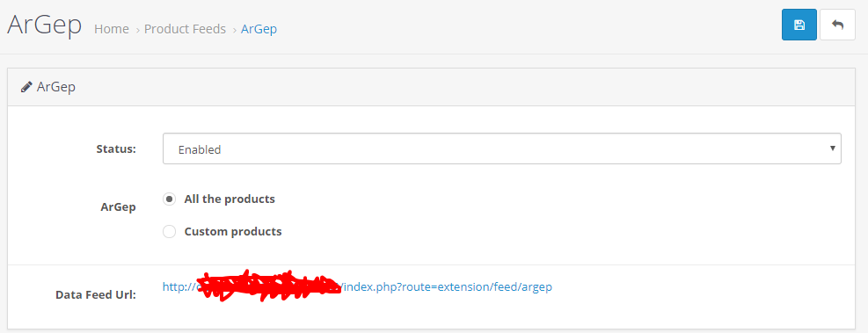
Task: Go to Home breadcrumb link
Action: tap(112, 29)
